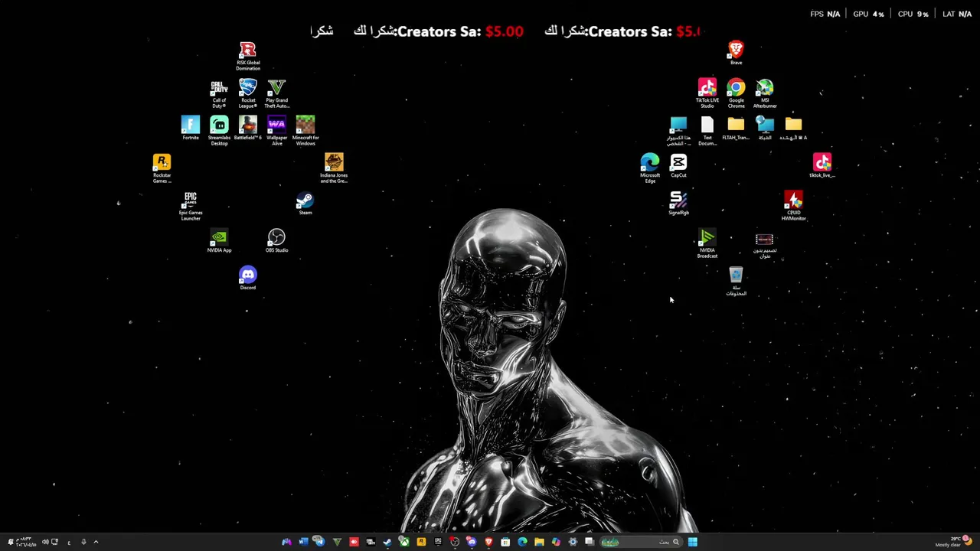This screenshot has width=980, height=551.
Task: Launch Steam from the desktop
Action: click(x=305, y=204)
